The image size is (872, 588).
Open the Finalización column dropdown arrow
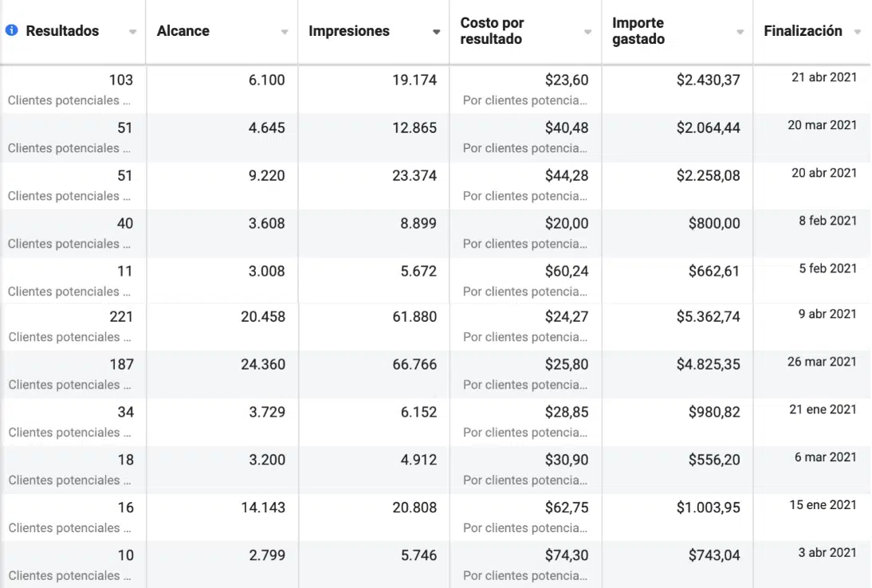pos(858,33)
